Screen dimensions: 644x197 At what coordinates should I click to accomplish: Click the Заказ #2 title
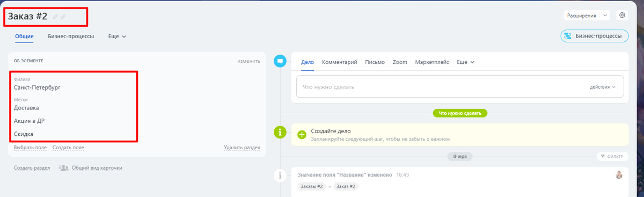pyautogui.click(x=28, y=16)
